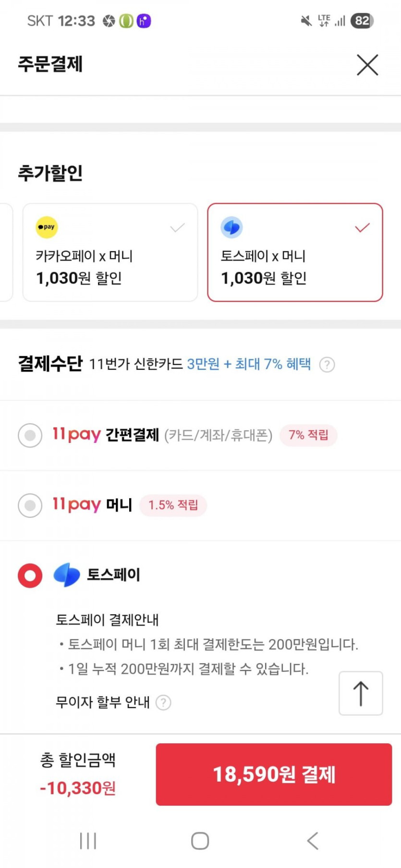Open help icon beside 신한카드 benefit text
401x868 pixels.
tap(327, 365)
